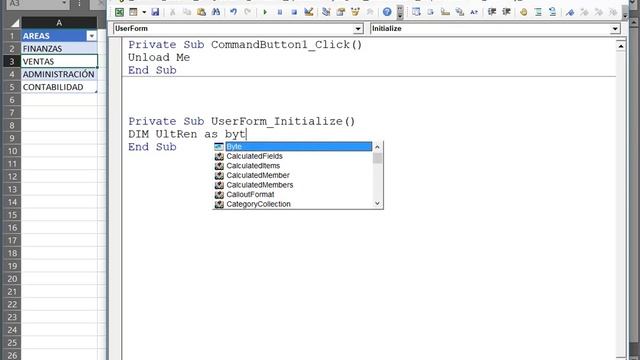
Task: Click the Paste clipboard icon
Action: coord(201,12)
